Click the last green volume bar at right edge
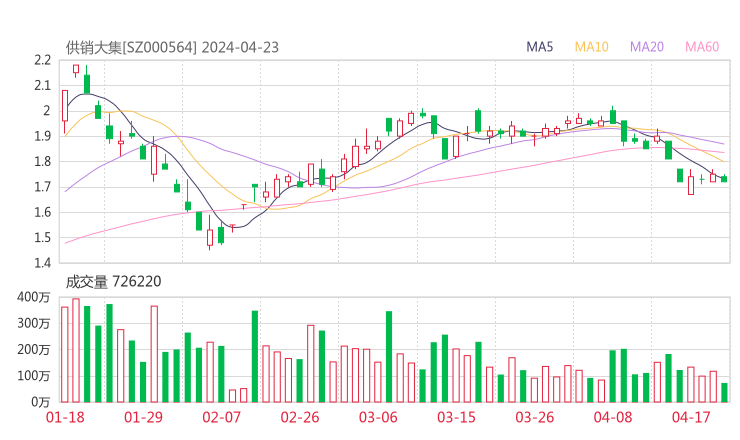This screenshot has width=740, height=440. point(724,393)
